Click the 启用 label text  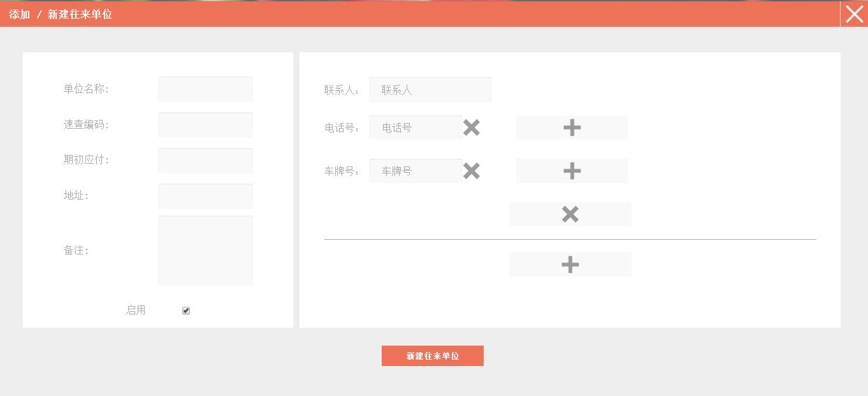click(136, 311)
